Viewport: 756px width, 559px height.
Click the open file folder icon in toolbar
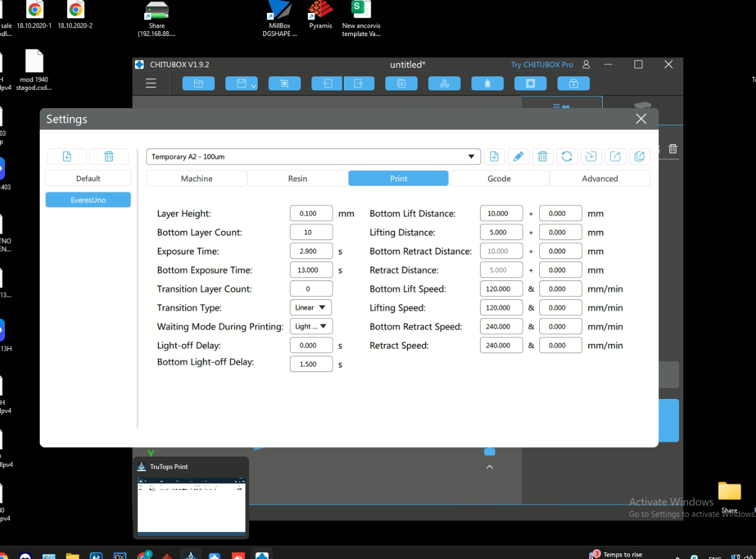pos(198,84)
